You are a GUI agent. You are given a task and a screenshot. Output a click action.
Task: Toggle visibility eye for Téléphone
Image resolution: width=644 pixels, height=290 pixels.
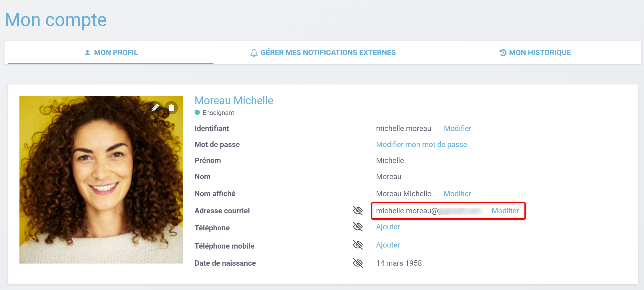pyautogui.click(x=358, y=227)
